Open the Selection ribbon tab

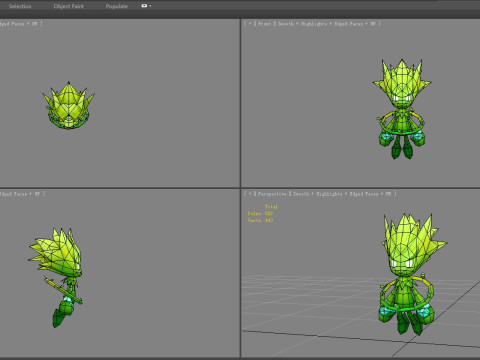pos(20,6)
